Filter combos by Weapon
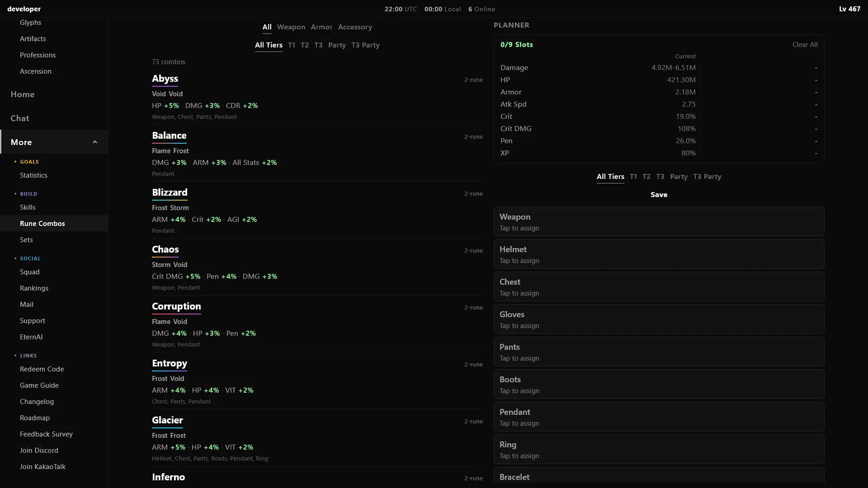Viewport: 868px width, 488px height. [291, 27]
